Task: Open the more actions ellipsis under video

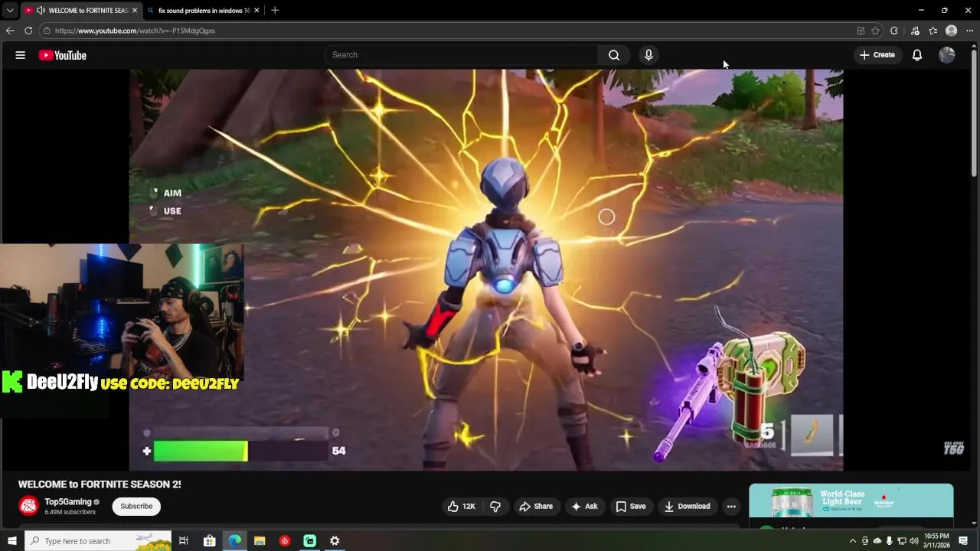Action: pyautogui.click(x=731, y=507)
